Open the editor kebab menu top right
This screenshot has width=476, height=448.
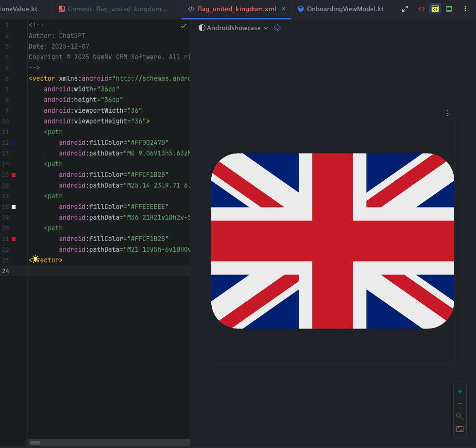pos(465,9)
